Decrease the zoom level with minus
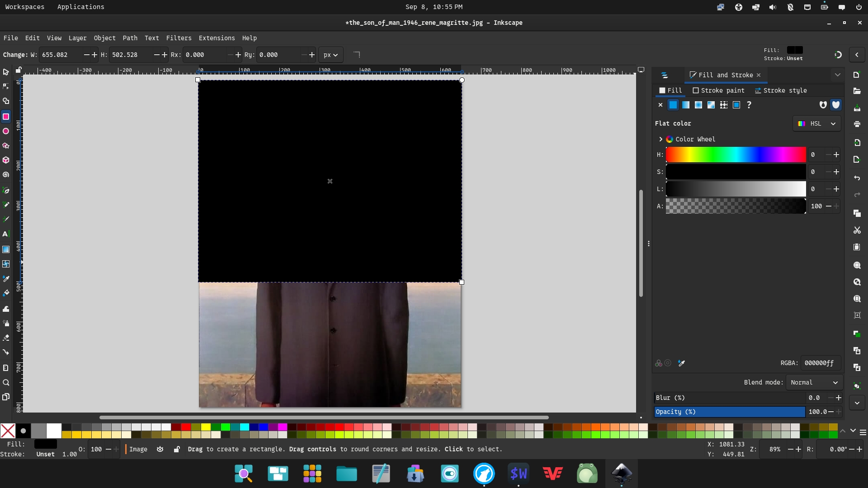 click(790, 449)
